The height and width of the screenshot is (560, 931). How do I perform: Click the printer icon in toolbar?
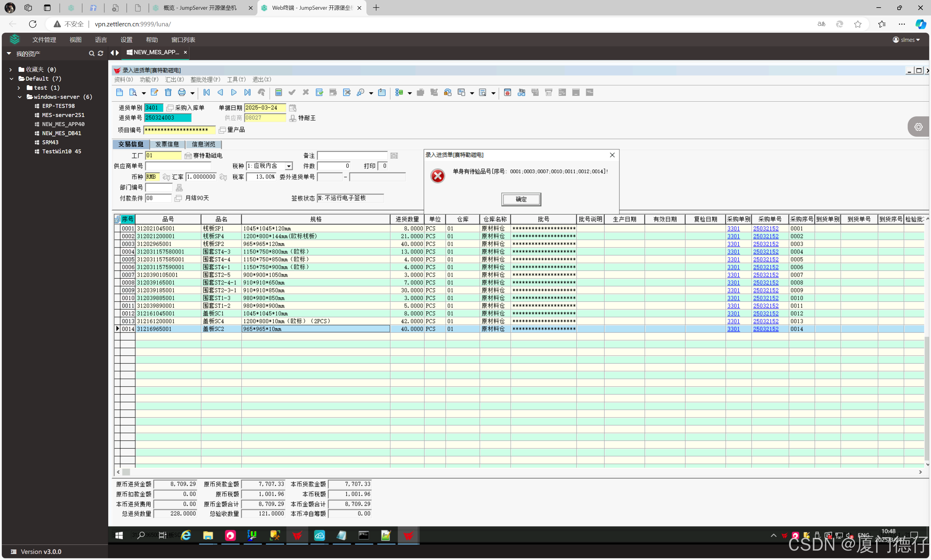pos(182,92)
